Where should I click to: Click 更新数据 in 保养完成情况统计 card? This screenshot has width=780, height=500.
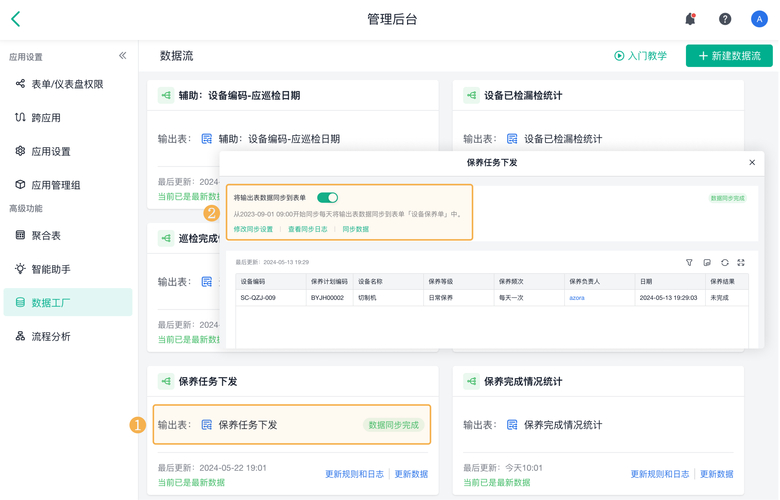click(x=717, y=474)
